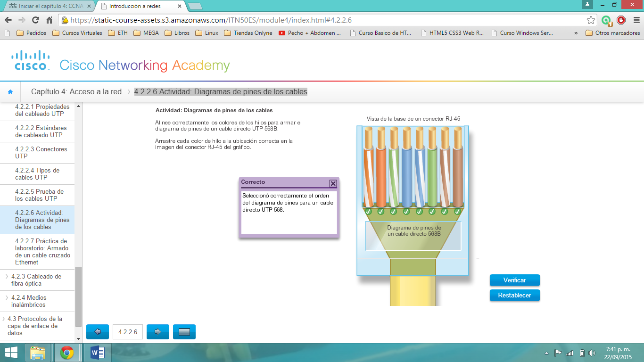The width and height of the screenshot is (644, 362).
Task: Toggle fullscreen mode with the bottom blue button
Action: 184,331
